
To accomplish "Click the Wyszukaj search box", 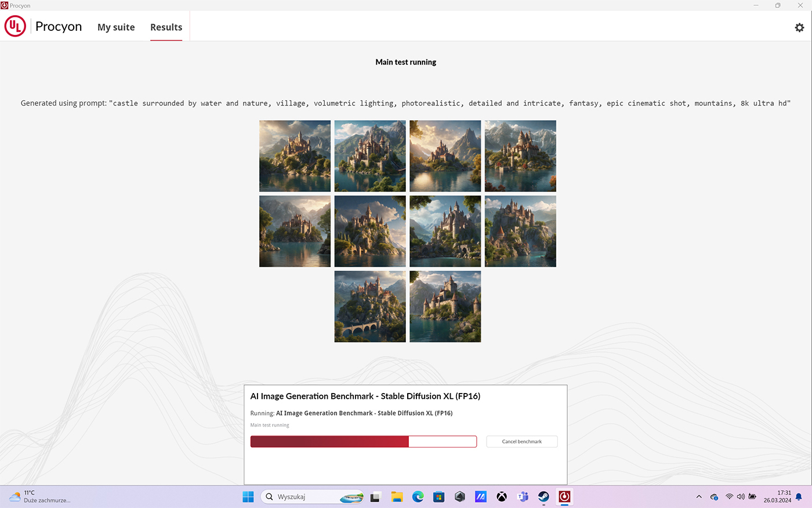I will 302,497.
